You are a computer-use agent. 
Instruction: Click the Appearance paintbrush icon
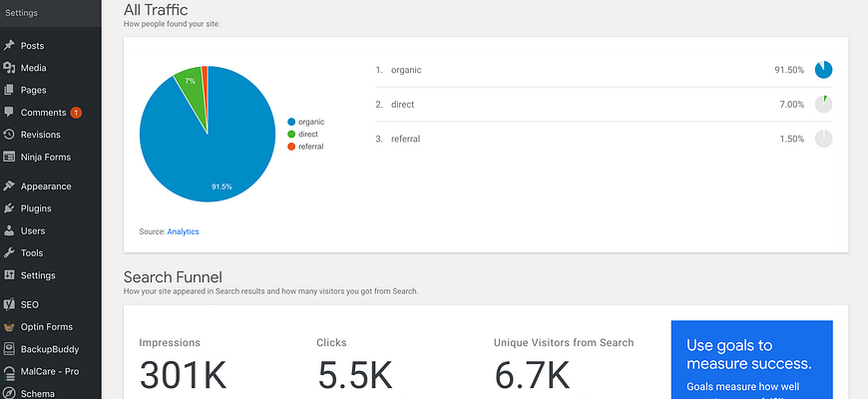(9, 186)
